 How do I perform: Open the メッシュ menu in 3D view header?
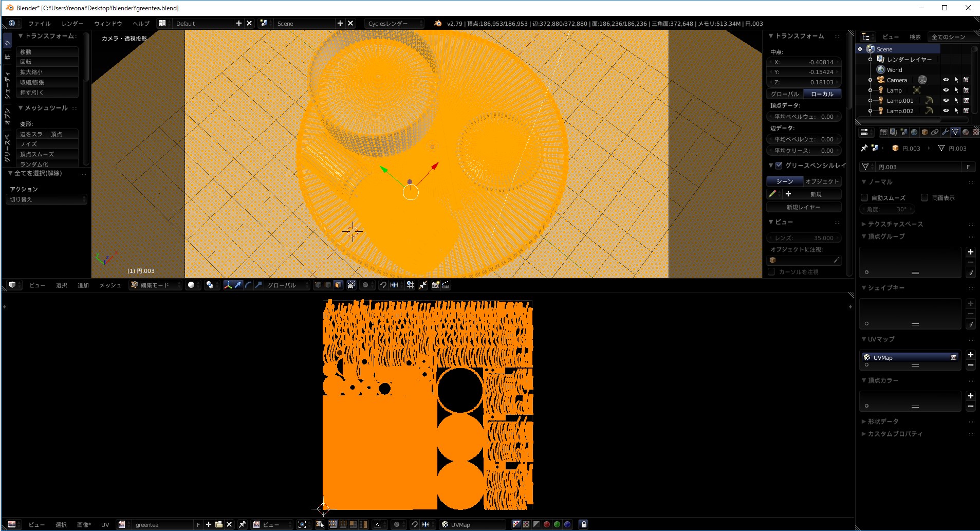110,285
